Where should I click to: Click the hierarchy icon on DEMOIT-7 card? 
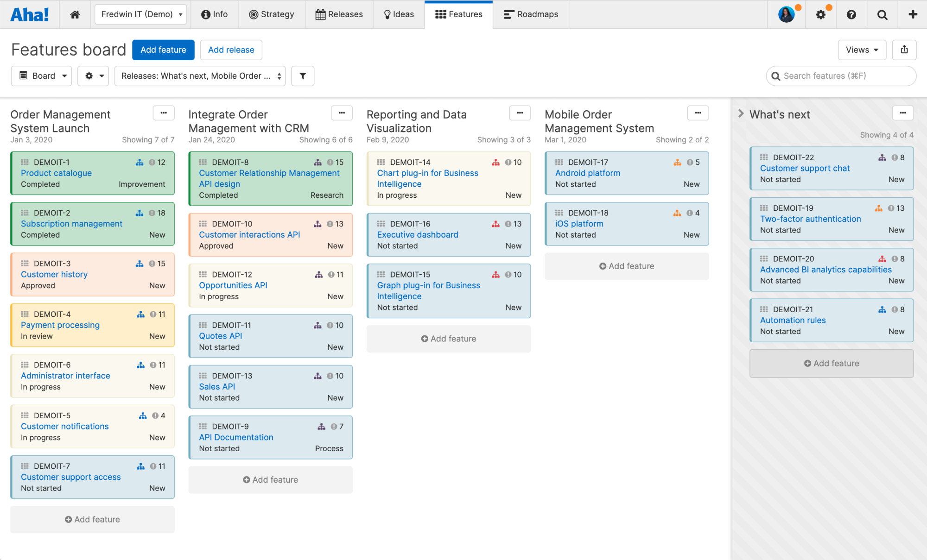pyautogui.click(x=140, y=466)
